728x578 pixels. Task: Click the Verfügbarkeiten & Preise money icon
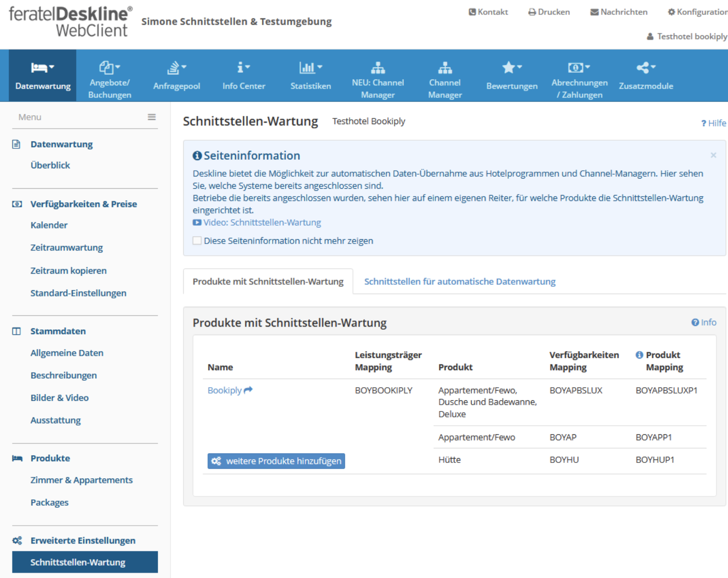pos(17,204)
